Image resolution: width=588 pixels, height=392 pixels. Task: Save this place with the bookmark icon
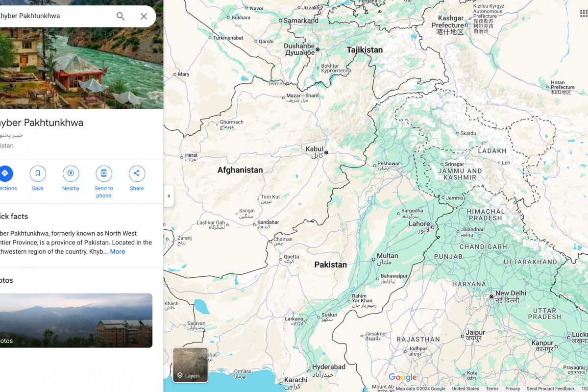38,173
